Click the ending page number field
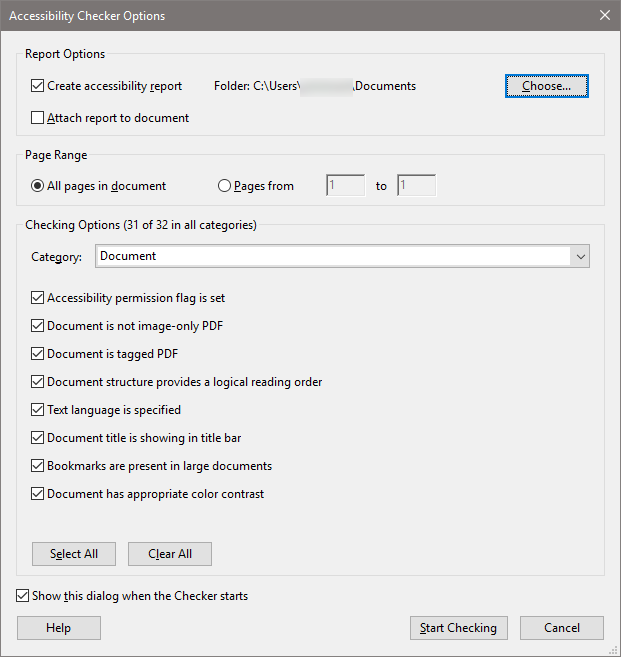Screen dimensions: 621x657 coord(416,186)
